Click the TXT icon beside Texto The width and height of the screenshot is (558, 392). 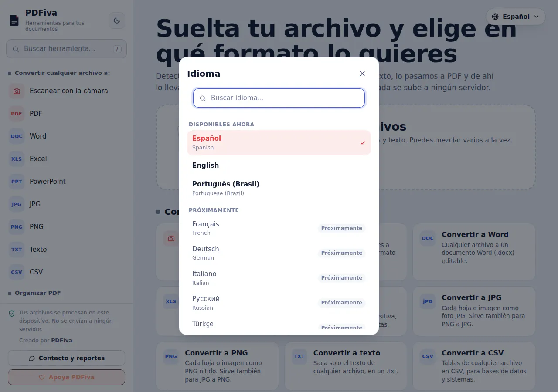17,250
